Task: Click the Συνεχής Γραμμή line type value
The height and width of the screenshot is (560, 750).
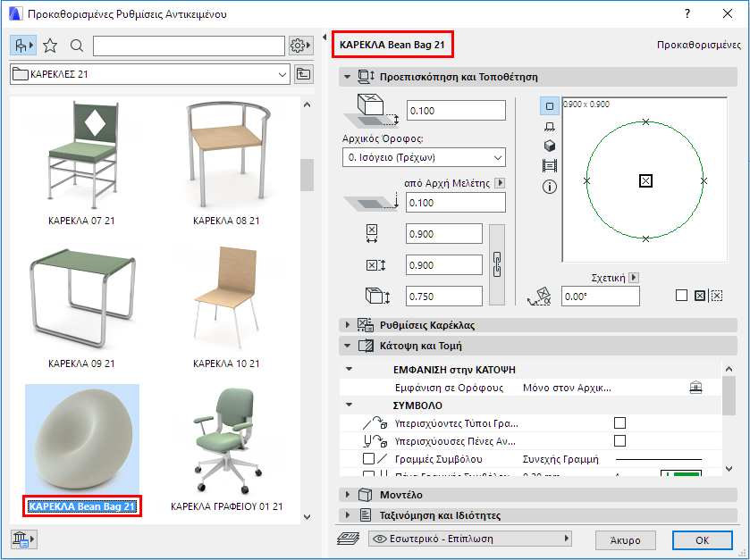Action: [x=560, y=459]
